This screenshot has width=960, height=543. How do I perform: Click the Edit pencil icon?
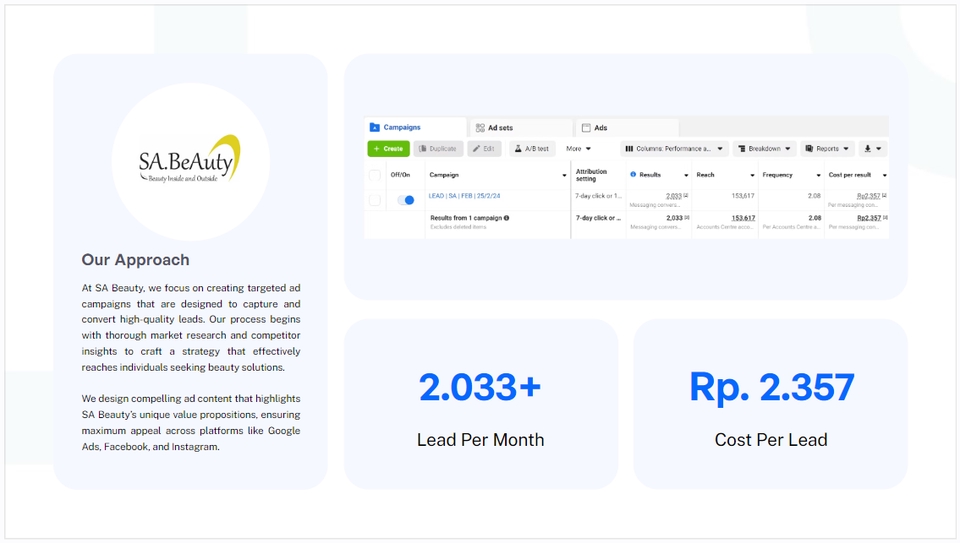click(x=476, y=149)
